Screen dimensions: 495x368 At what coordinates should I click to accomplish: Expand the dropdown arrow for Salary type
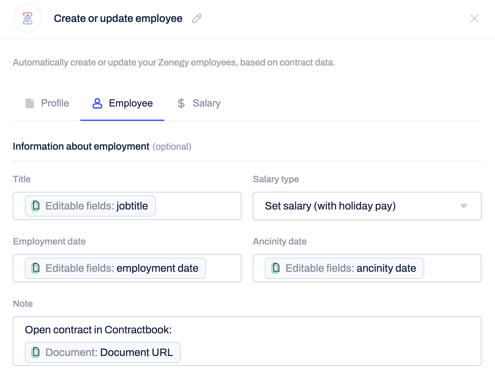click(463, 206)
